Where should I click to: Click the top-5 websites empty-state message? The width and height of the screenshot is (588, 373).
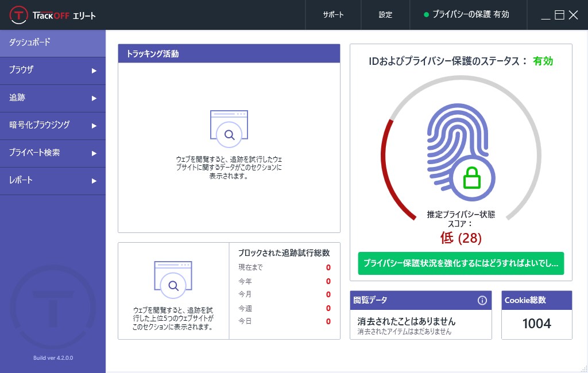pyautogui.click(x=173, y=318)
